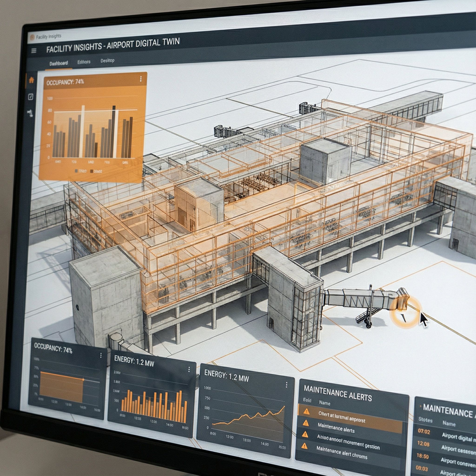The image size is (476, 476).
Task: Open options menu on Energy line chart panel
Action: pyautogui.click(x=287, y=385)
